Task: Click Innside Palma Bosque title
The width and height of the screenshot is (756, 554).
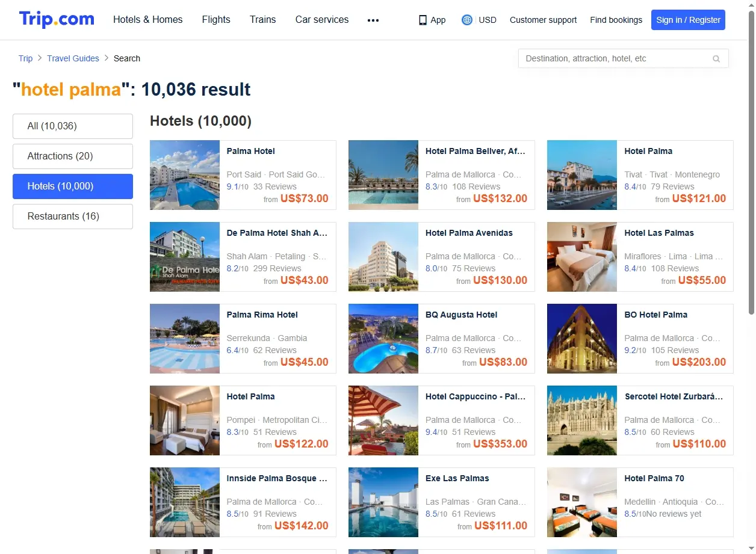Action: 277,478
